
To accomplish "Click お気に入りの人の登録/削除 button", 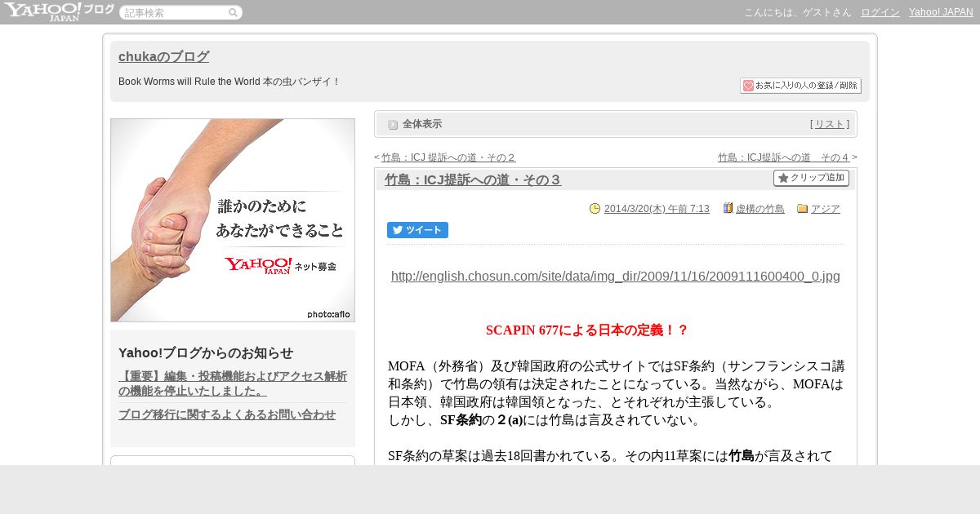I will pos(800,86).
